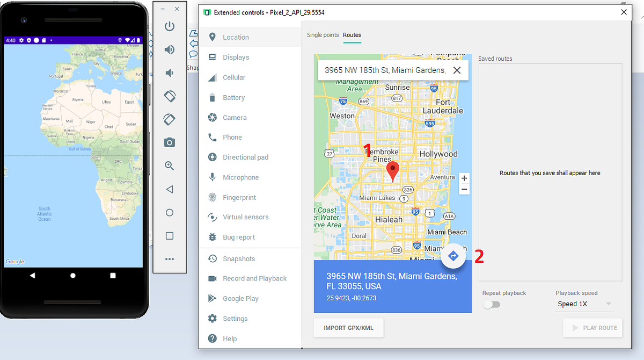Open the Snapshots panel
644x360 pixels.
click(238, 258)
